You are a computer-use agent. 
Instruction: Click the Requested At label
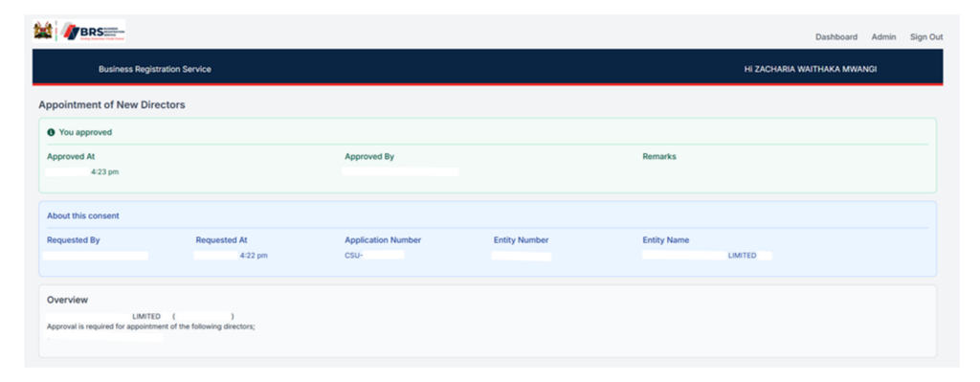(222, 240)
